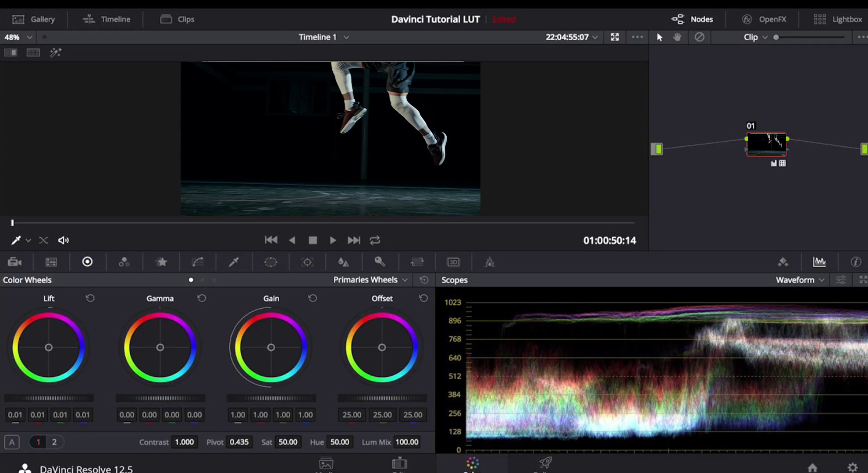
Task: Expand the viewer zoom 48% dropdown
Action: (x=18, y=37)
